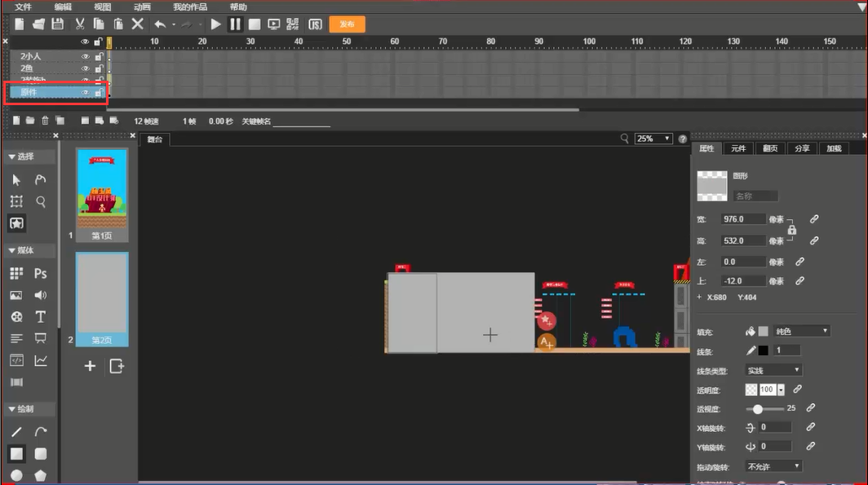The width and height of the screenshot is (868, 485).
Task: Click the orange 发布 publish button
Action: 347,24
